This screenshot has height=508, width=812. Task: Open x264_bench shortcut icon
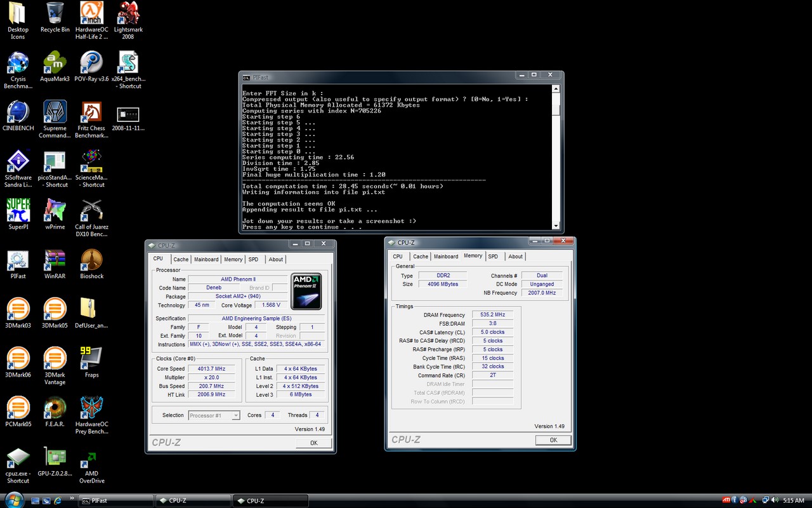pyautogui.click(x=129, y=70)
